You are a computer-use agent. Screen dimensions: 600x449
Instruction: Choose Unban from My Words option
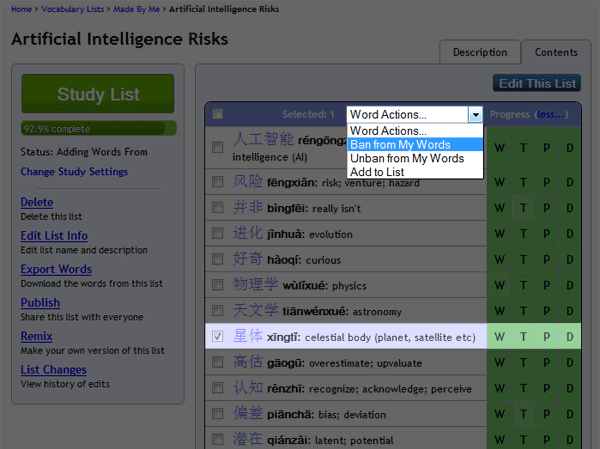tap(406, 158)
